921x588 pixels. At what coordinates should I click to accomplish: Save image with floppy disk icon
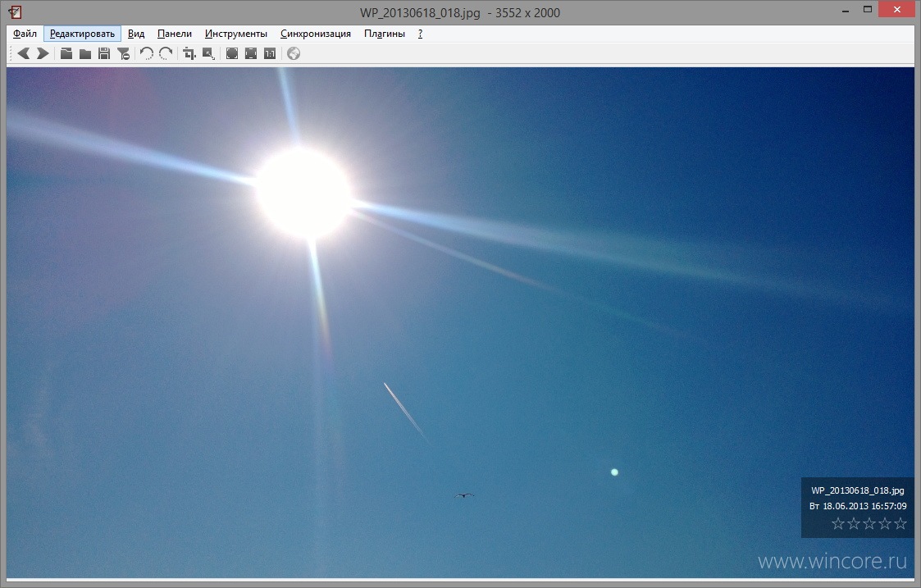[x=104, y=53]
